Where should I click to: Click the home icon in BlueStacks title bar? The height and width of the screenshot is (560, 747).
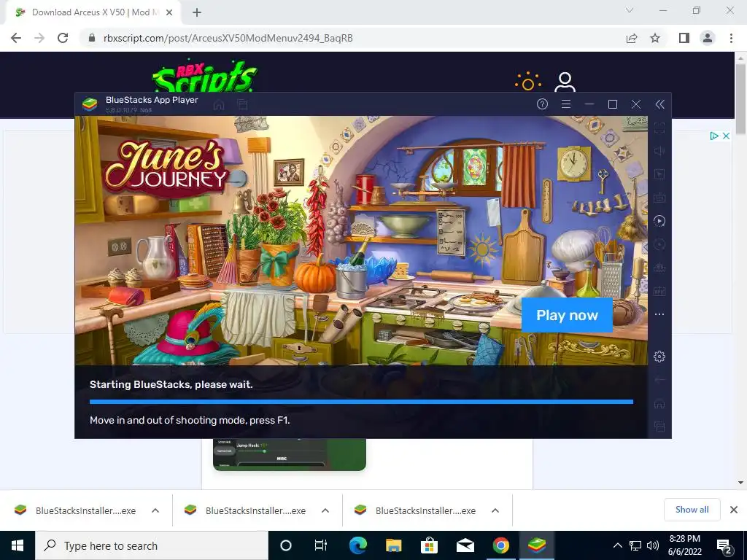[219, 105]
